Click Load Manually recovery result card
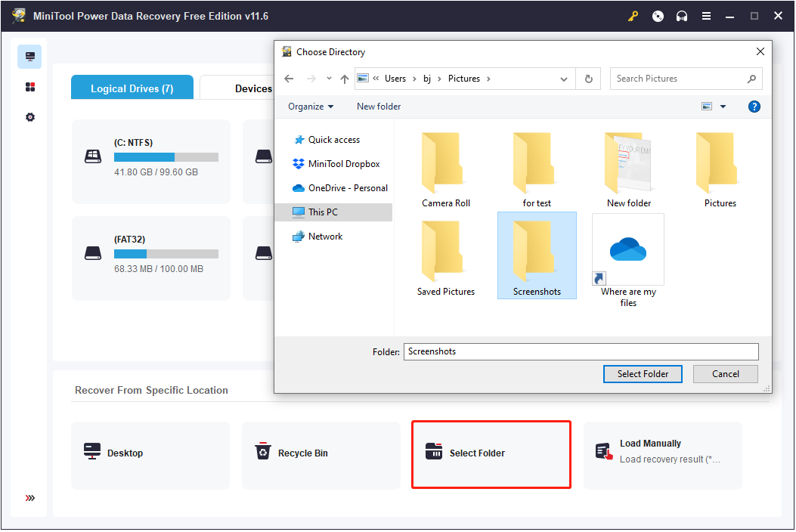Image resolution: width=796 pixels, height=532 pixels. 662,456
